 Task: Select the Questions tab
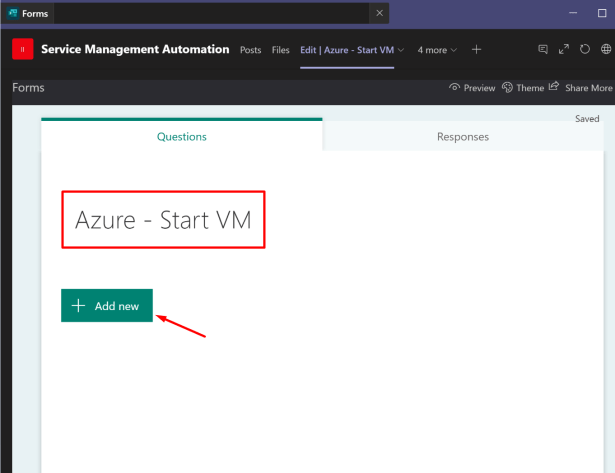click(x=182, y=136)
